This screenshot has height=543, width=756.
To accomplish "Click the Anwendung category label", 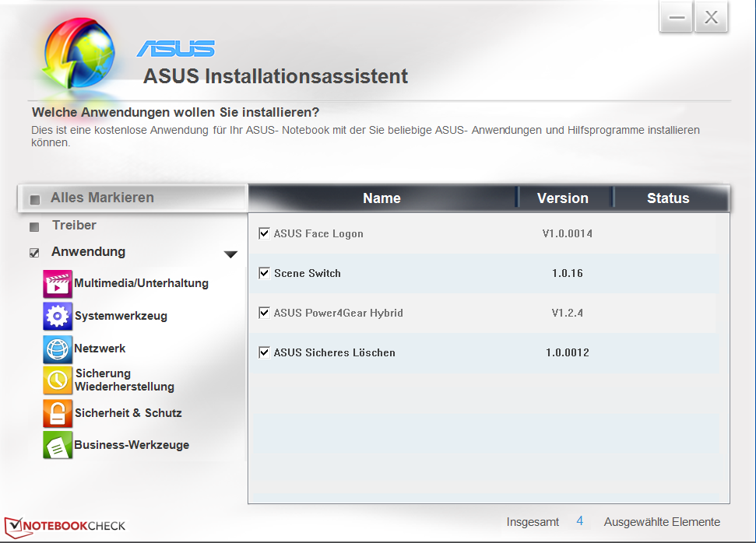I will tap(89, 251).
